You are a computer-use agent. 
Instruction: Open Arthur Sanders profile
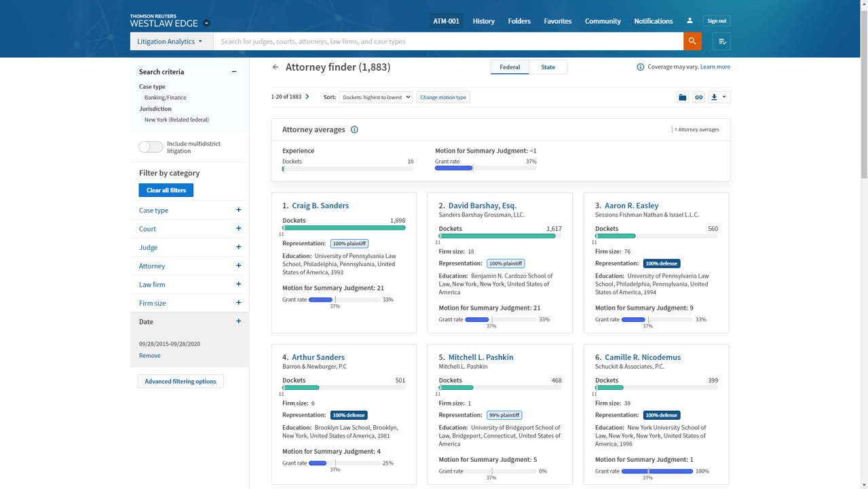318,357
